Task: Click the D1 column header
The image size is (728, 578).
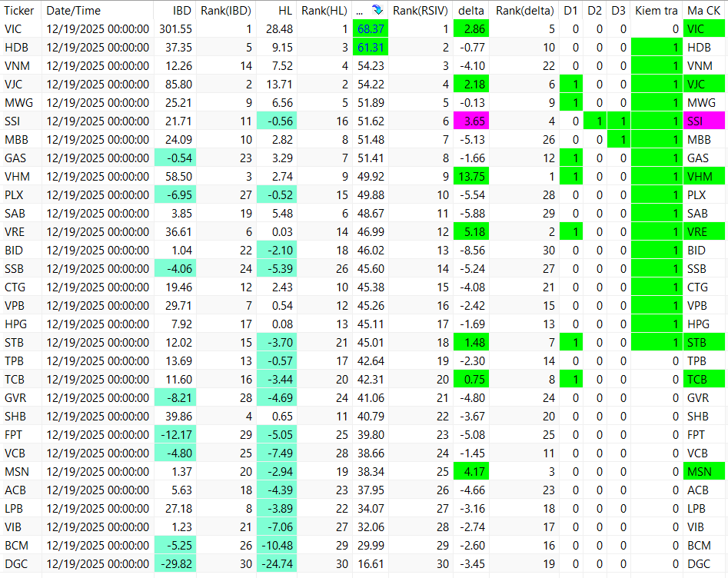Action: click(570, 10)
